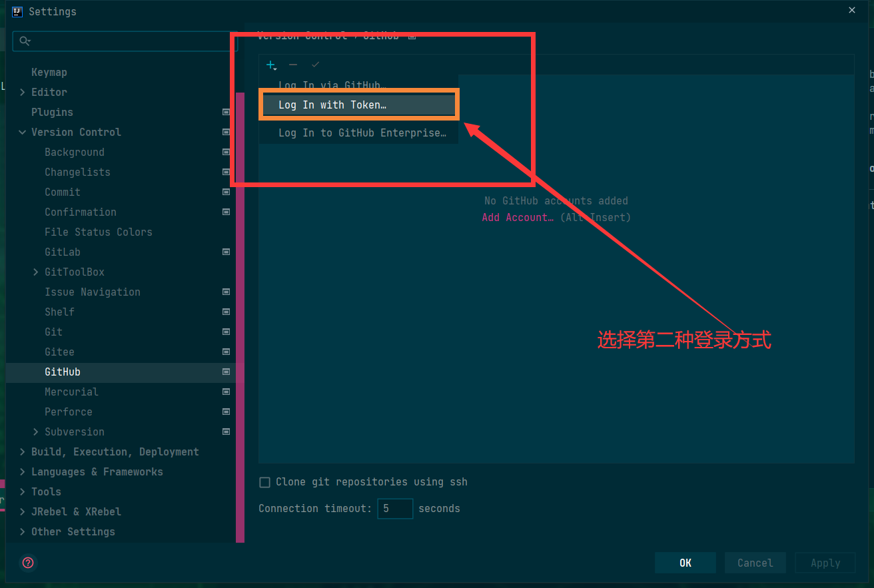Click project-level icon beside Shelf
The image size is (874, 588).
tap(226, 312)
